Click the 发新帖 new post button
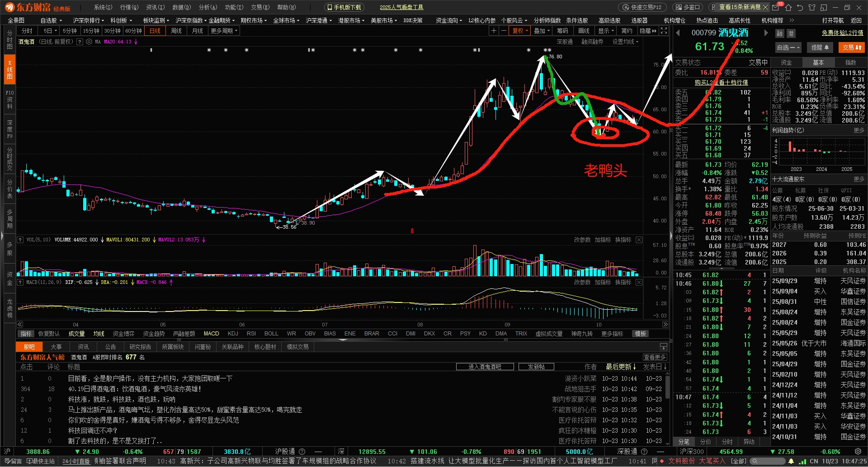 536,367
